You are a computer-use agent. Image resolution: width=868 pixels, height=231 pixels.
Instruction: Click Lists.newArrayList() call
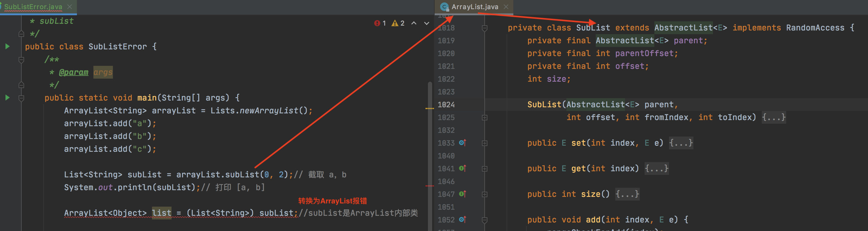[259, 111]
